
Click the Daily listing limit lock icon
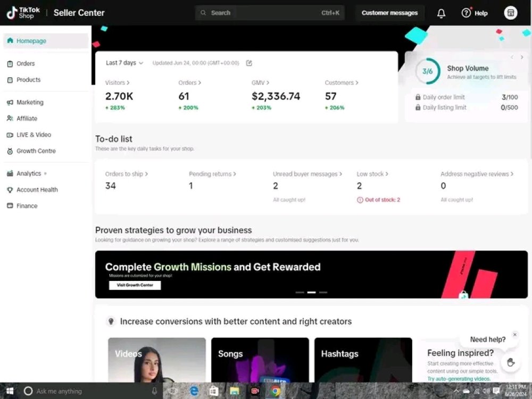coord(418,107)
